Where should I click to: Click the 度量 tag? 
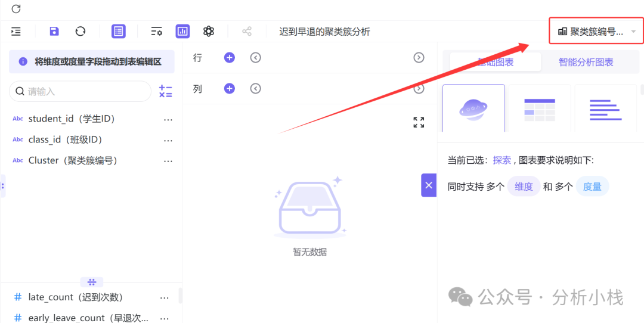(592, 187)
